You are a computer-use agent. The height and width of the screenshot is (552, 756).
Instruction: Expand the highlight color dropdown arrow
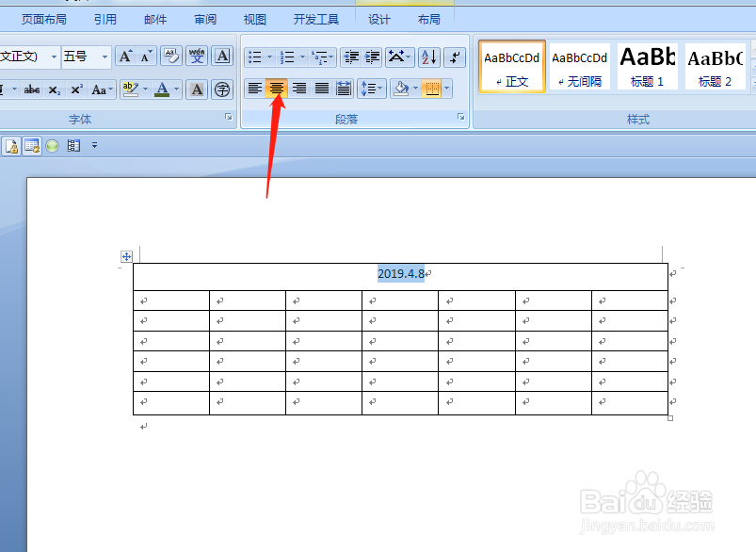tap(145, 89)
